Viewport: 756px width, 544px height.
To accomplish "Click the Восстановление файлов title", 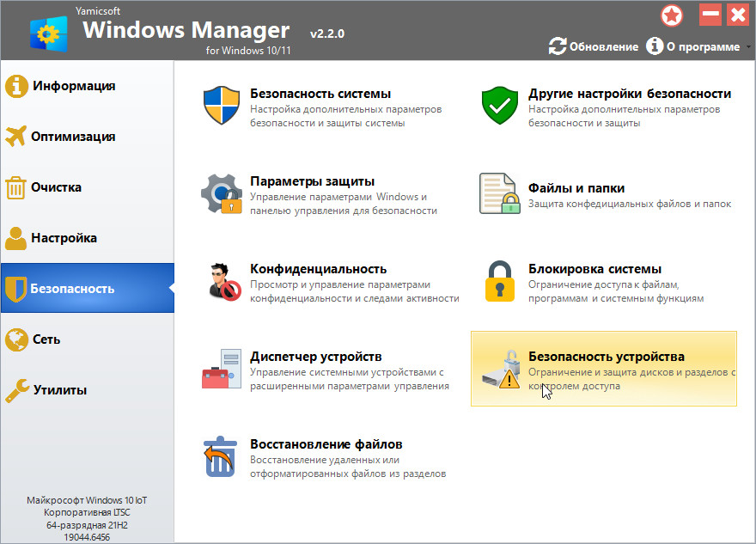I will click(x=326, y=444).
